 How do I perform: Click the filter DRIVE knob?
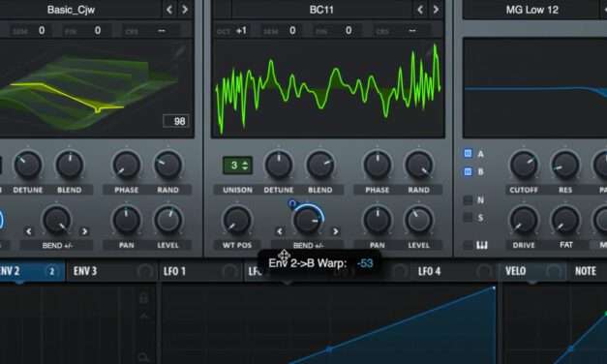pyautogui.click(x=524, y=220)
